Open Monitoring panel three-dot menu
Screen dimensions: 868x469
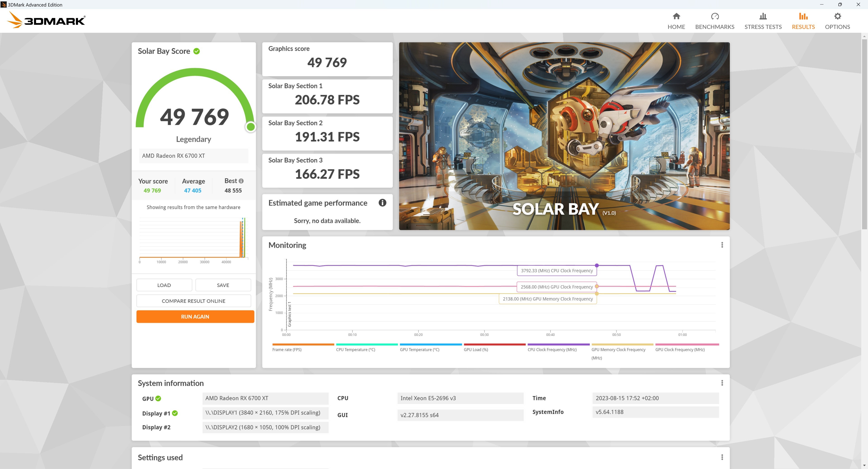click(x=722, y=245)
